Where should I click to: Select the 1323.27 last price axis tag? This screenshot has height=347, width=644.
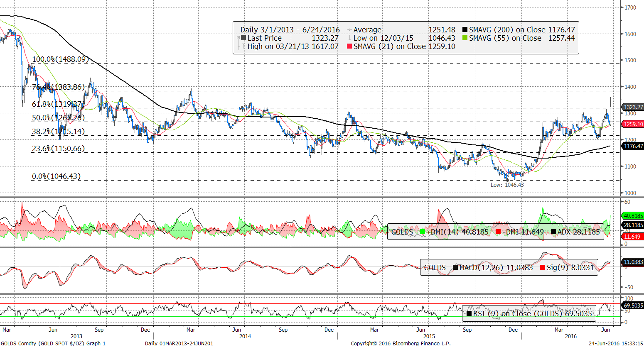pos(632,107)
